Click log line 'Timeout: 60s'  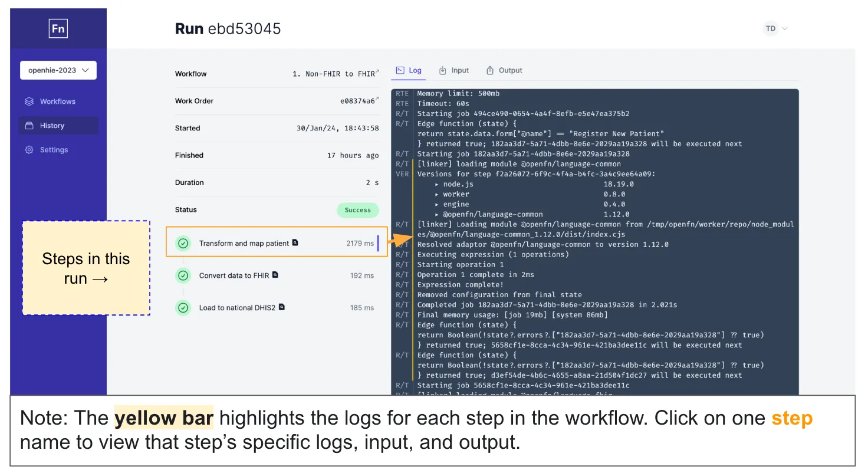(x=443, y=103)
